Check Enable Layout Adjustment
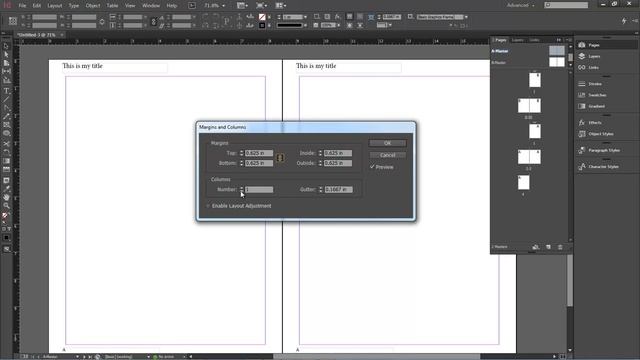The image size is (640, 360). pos(208,206)
